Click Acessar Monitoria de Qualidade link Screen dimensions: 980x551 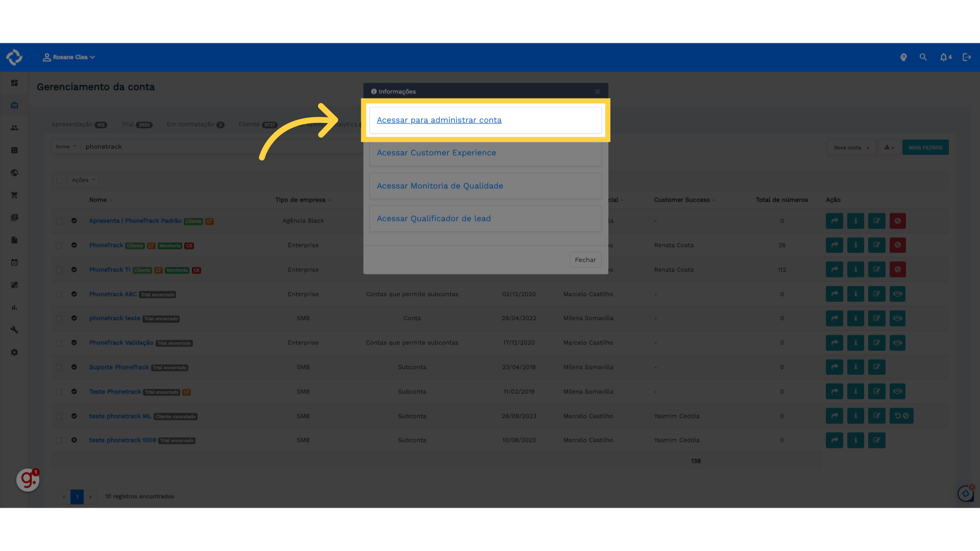click(x=440, y=186)
